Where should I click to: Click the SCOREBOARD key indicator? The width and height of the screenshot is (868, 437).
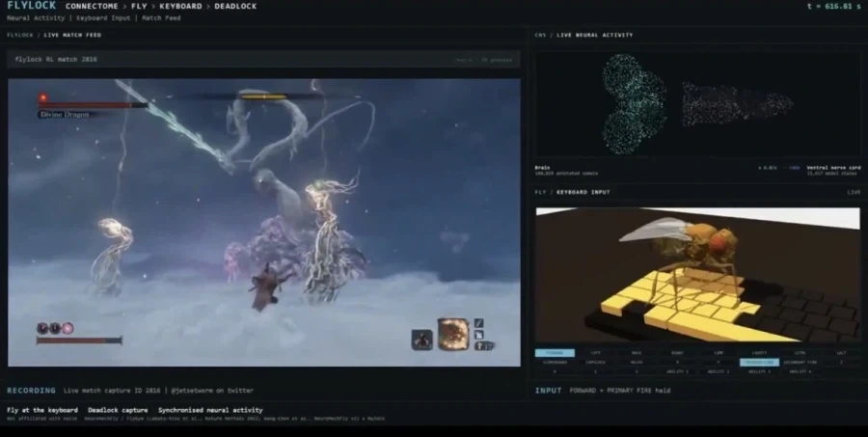coord(555,362)
